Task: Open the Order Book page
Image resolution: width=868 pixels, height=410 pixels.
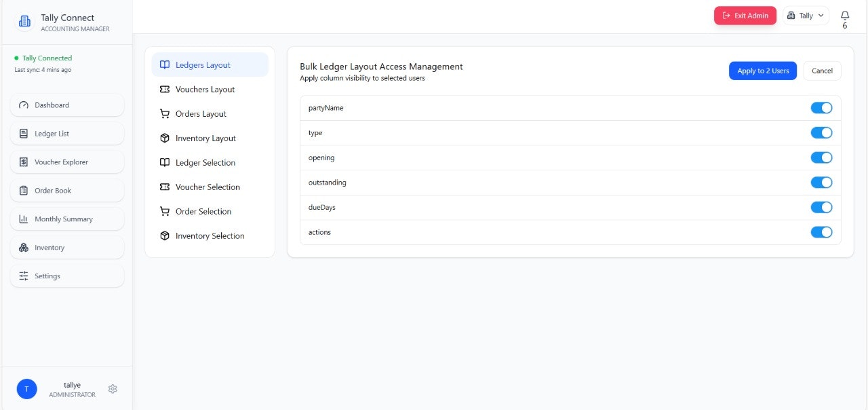Action: tap(67, 191)
